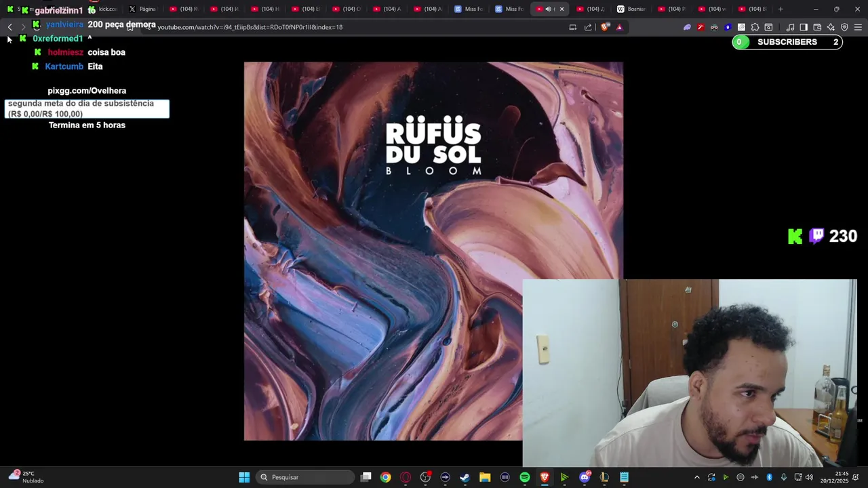Toggle the browser sidebar panel icon
Viewport: 868px width, 488px height.
click(x=804, y=27)
